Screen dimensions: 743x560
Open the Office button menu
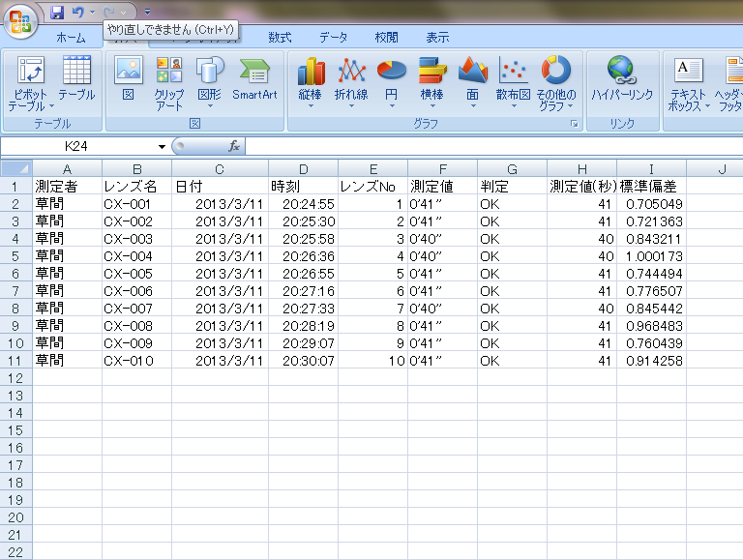pyautogui.click(x=20, y=22)
